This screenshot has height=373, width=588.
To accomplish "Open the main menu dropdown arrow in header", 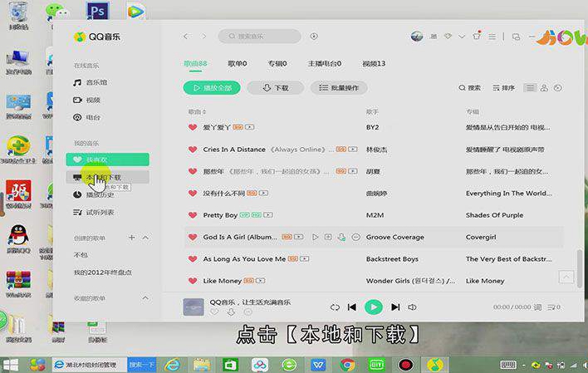I will 462,37.
